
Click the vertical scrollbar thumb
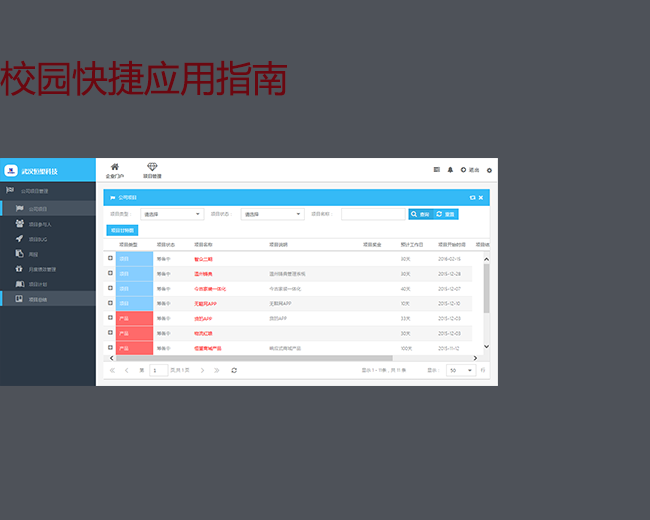[487, 288]
